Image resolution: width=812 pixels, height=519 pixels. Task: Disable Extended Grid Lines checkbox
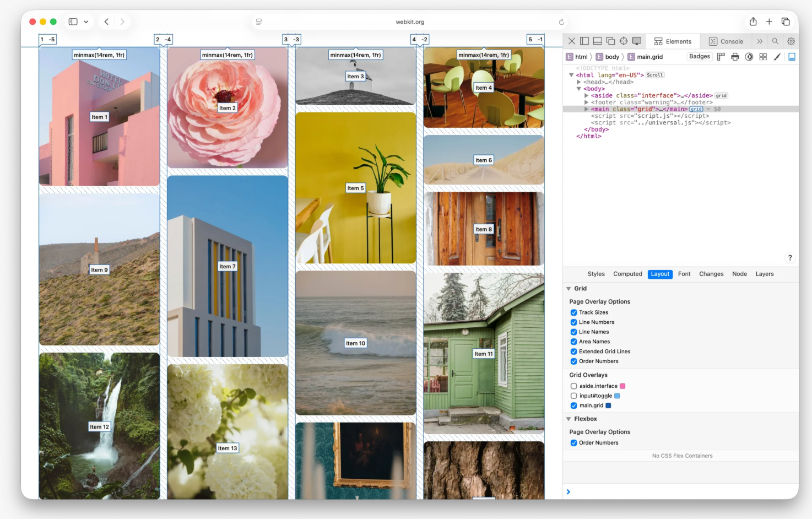tap(573, 352)
